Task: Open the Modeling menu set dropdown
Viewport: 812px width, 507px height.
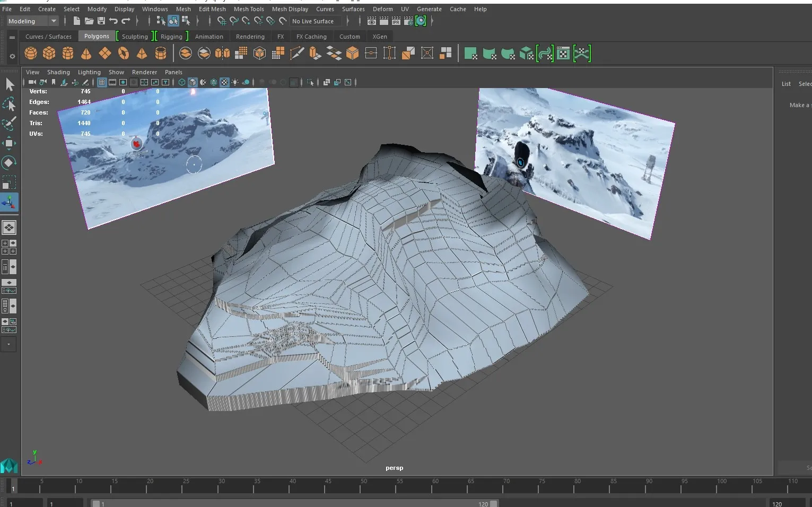Action: (32, 21)
